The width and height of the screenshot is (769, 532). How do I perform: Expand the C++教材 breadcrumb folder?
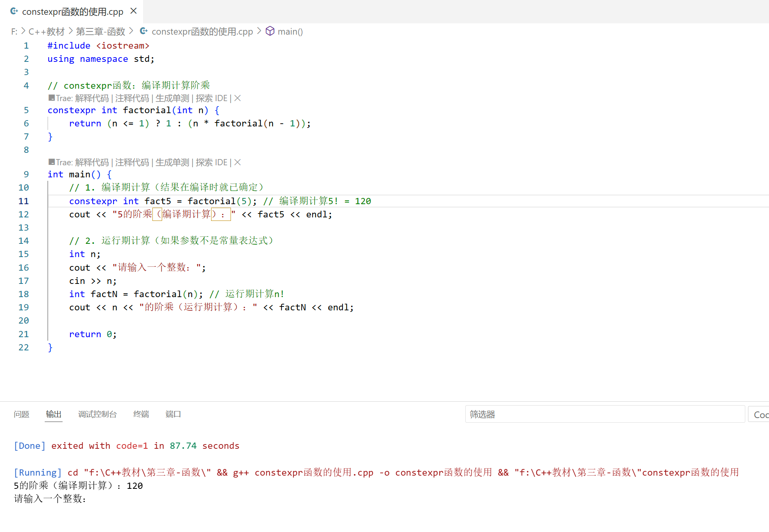[x=46, y=31]
